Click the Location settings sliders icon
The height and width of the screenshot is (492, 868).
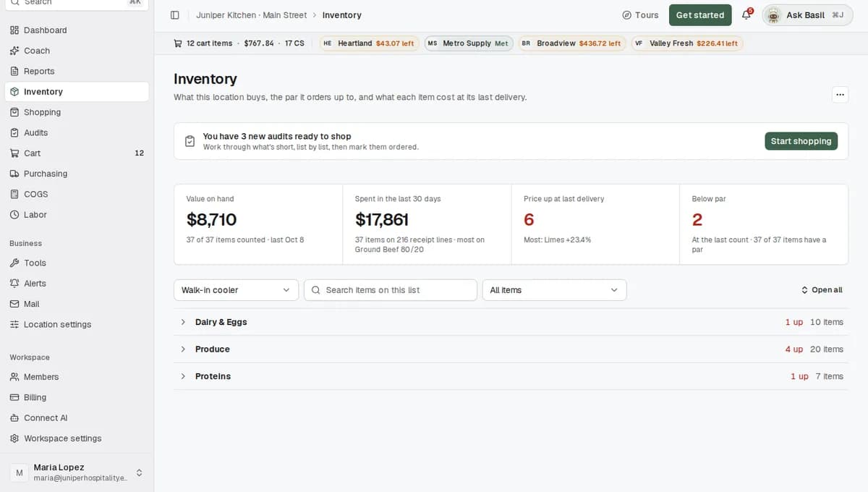click(x=14, y=325)
